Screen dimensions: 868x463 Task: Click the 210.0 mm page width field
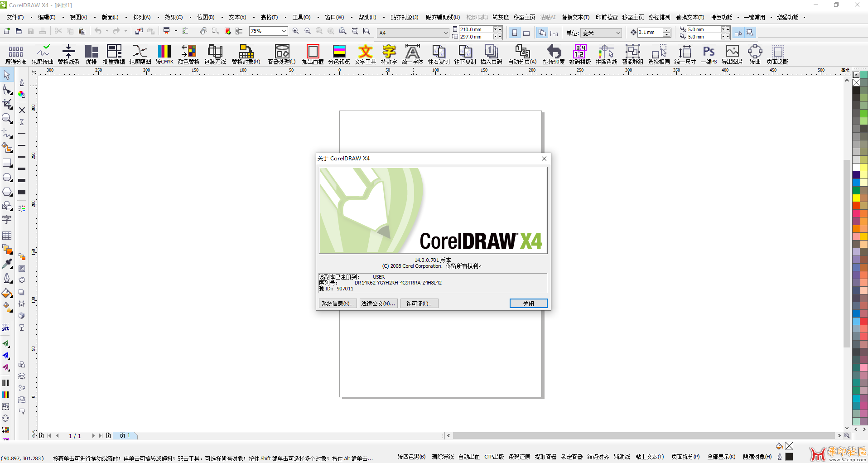pos(476,29)
